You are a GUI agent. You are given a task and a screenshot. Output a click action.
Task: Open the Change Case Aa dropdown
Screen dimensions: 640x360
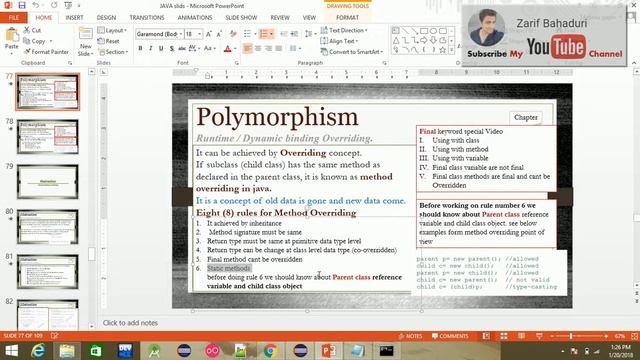pyautogui.click(x=209, y=49)
